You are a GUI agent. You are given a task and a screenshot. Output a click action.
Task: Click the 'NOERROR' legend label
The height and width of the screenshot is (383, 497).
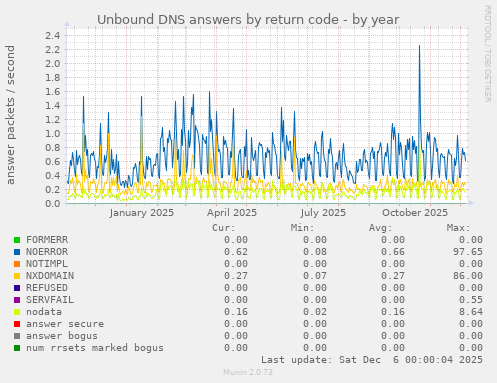pos(47,252)
